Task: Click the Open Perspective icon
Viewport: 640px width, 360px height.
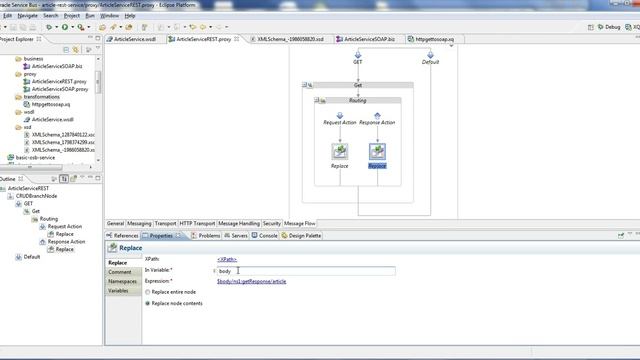Action: 591,27
